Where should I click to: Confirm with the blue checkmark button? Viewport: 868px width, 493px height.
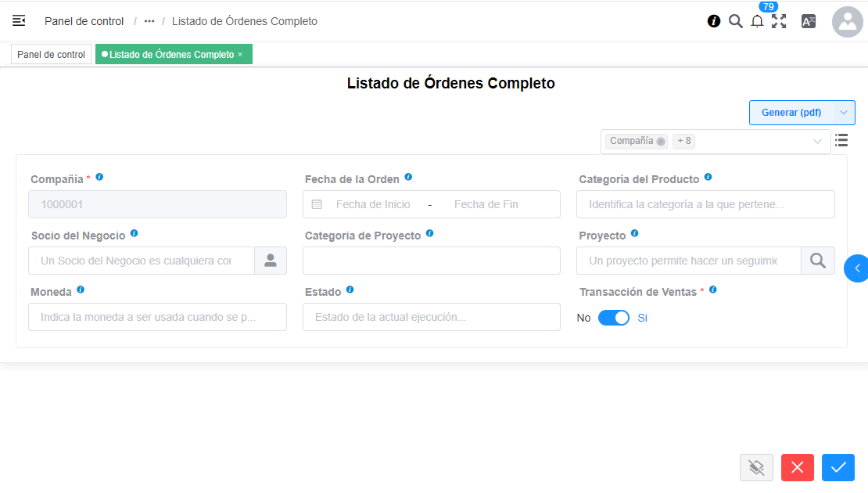click(x=838, y=467)
